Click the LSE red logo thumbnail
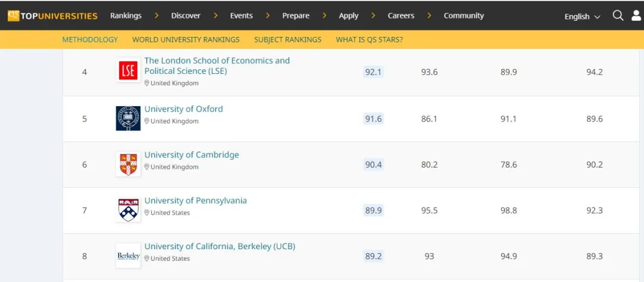The image size is (644, 282). [128, 70]
